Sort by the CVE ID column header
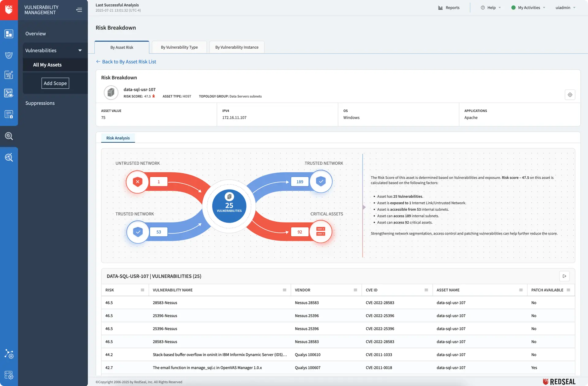The height and width of the screenshot is (386, 588). point(371,290)
